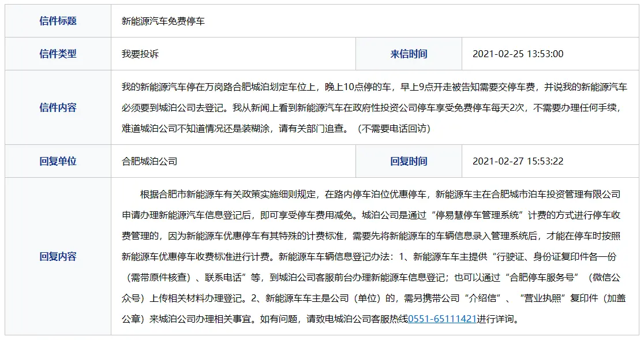This screenshot has height=340, width=644.
Task: Open the phone link 0551-65111421
Action: [443, 319]
